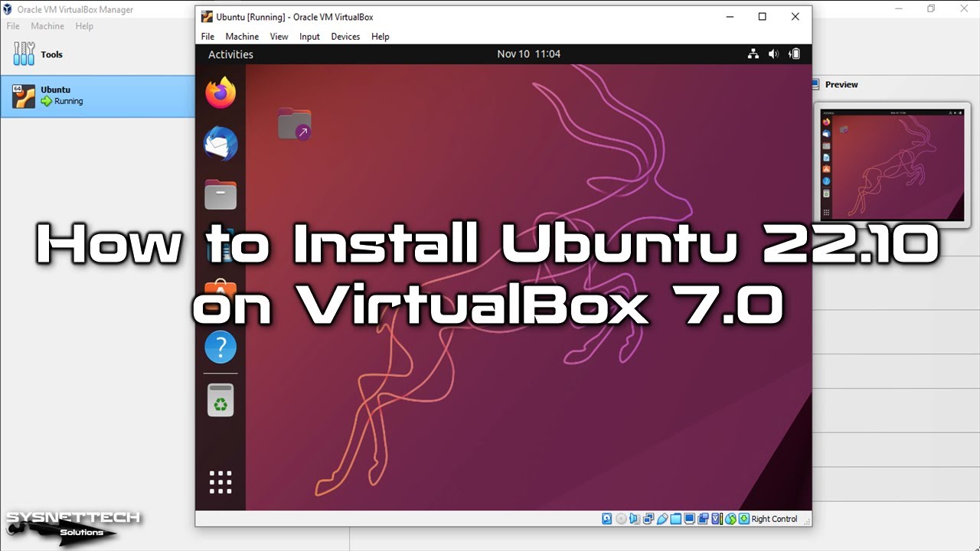
Task: Open Machine menu in VirtualBox Manager
Action: [x=47, y=26]
